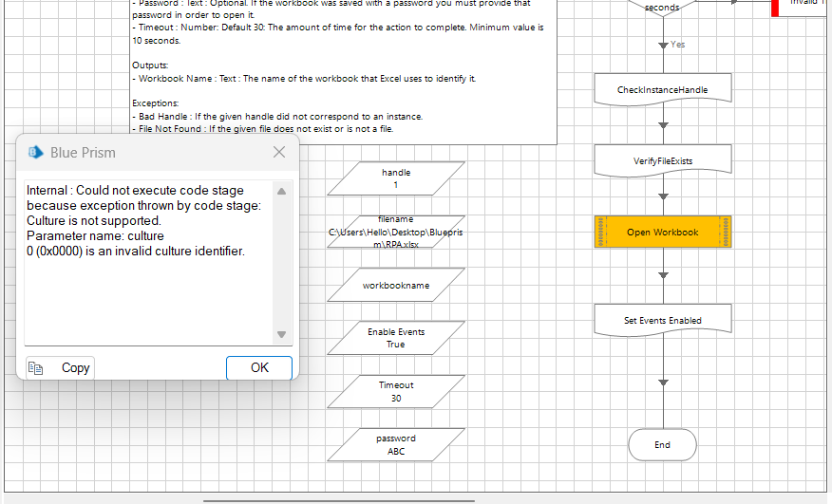Select the password data item
This screenshot has width=832, height=504.
pyautogui.click(x=396, y=444)
